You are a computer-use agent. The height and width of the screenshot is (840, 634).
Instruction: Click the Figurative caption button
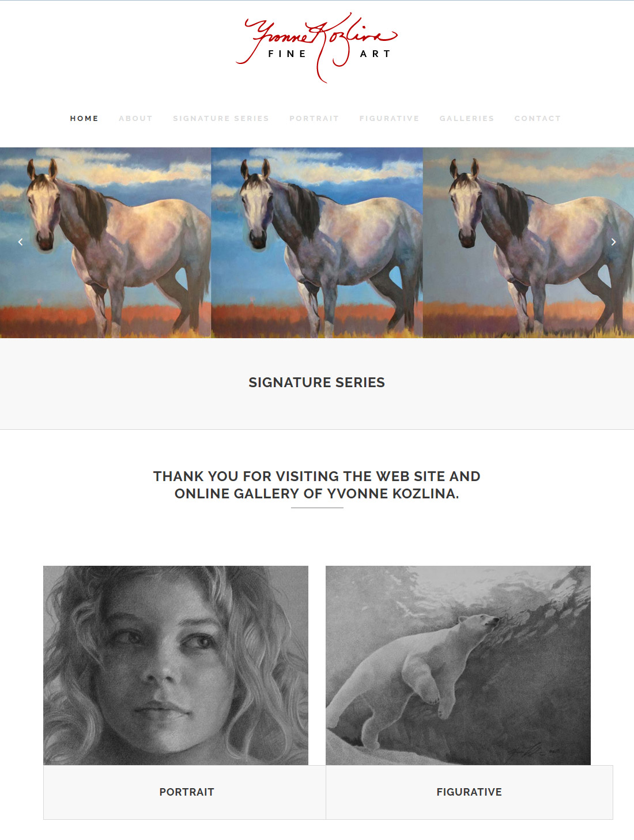[x=469, y=792]
